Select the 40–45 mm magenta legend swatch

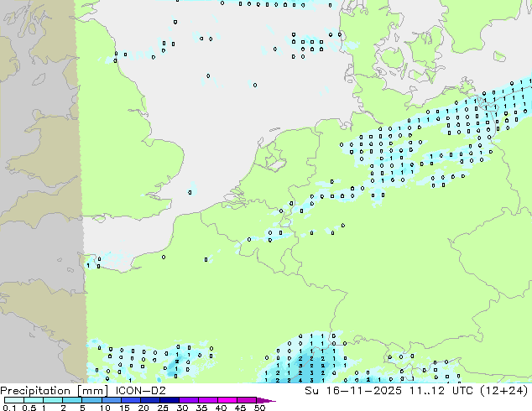227,400
